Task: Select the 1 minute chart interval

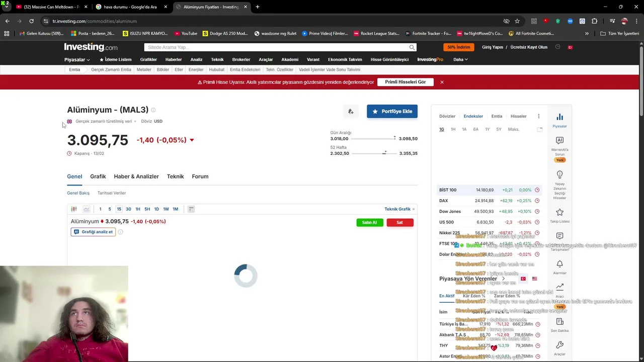Action: (100, 209)
